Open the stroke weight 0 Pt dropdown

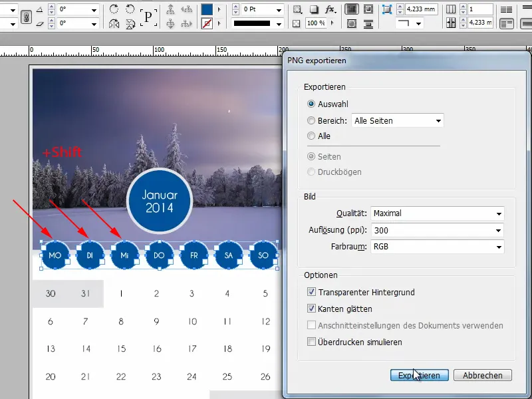[x=279, y=10]
